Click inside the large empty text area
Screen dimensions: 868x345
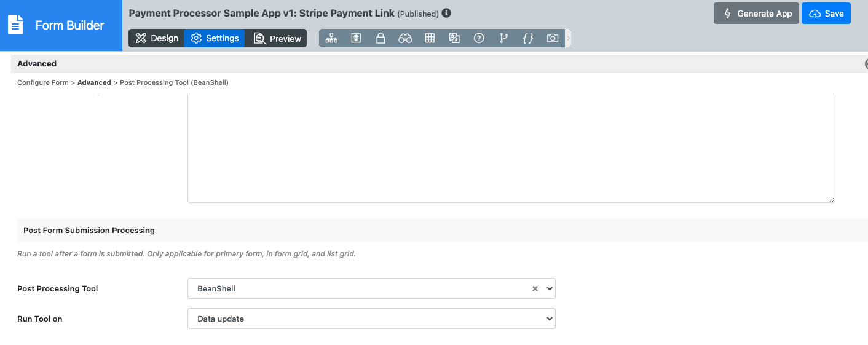tap(511, 148)
